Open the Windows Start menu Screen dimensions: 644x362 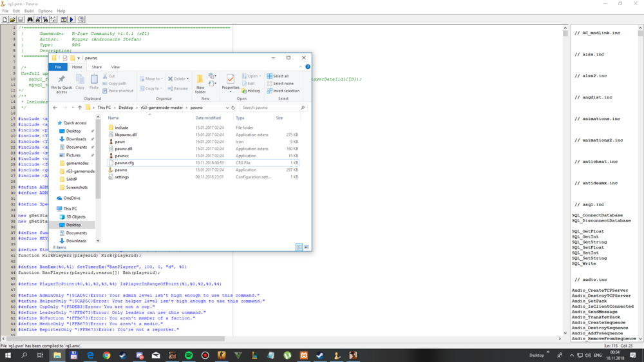tap(8, 355)
